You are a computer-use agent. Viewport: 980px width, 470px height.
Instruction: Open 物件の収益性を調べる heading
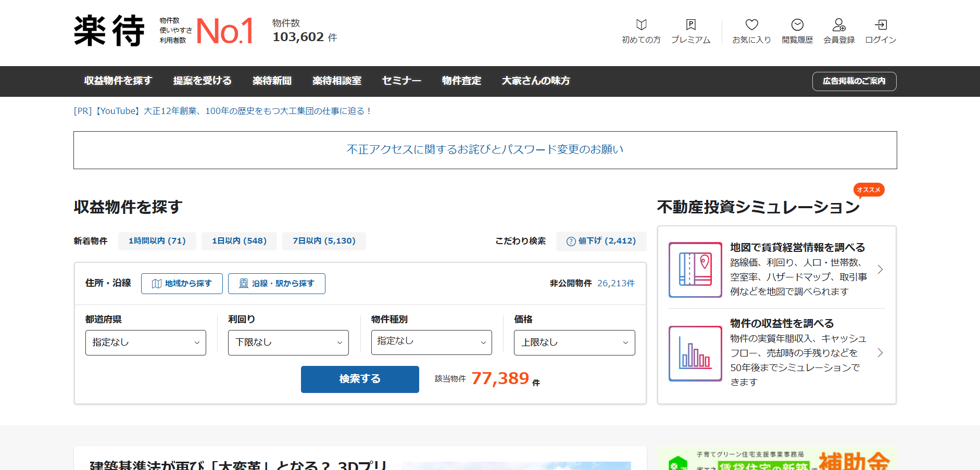(782, 323)
